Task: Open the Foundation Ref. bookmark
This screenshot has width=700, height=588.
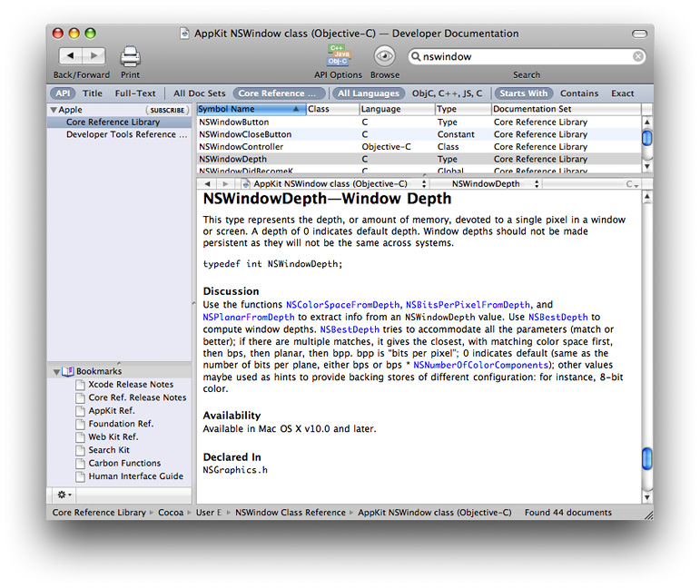Action: coord(121,424)
